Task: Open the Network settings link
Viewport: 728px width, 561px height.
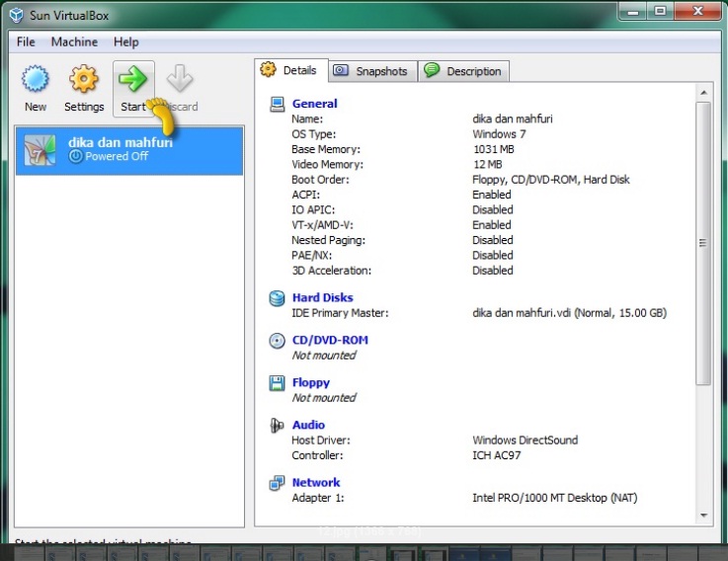Action: pos(316,483)
